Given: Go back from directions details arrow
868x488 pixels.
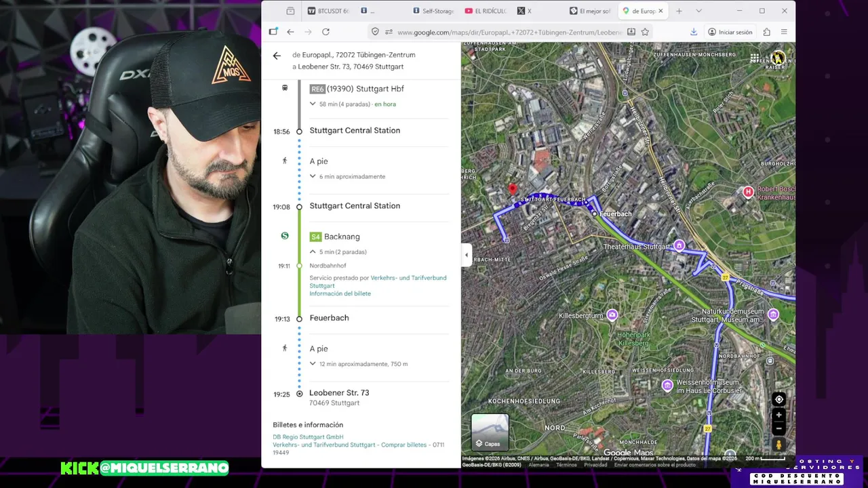Looking at the screenshot, I should tap(277, 56).
